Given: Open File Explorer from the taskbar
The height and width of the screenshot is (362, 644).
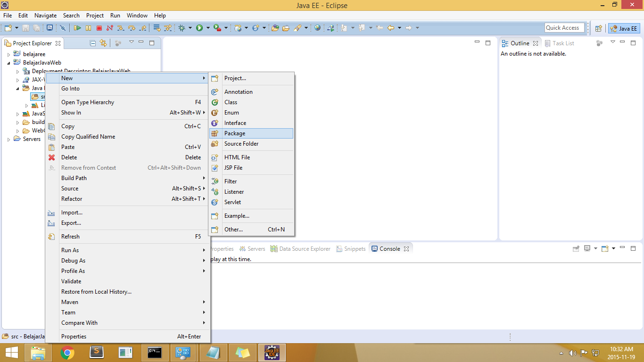Looking at the screenshot, I should [38, 353].
